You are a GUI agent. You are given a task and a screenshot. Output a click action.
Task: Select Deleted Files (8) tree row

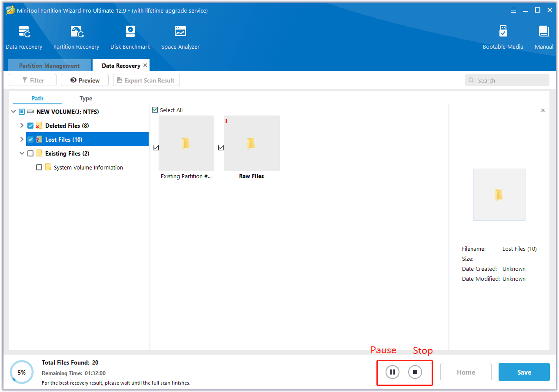pyautogui.click(x=67, y=126)
